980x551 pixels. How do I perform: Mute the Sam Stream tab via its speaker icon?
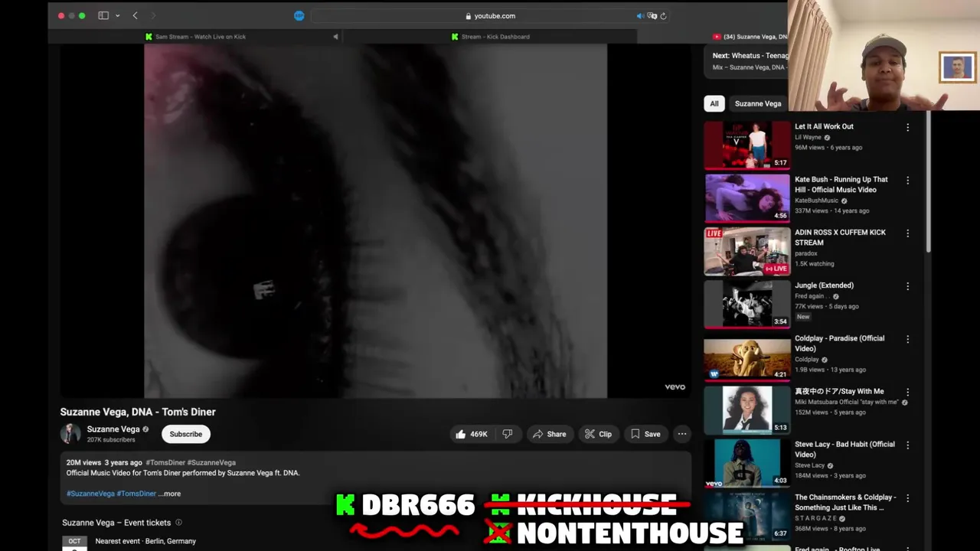click(x=335, y=36)
